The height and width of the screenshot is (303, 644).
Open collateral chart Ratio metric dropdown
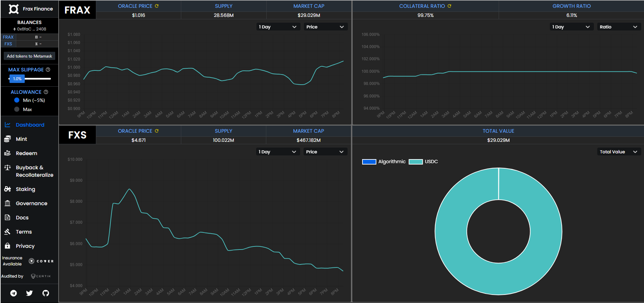tap(619, 27)
